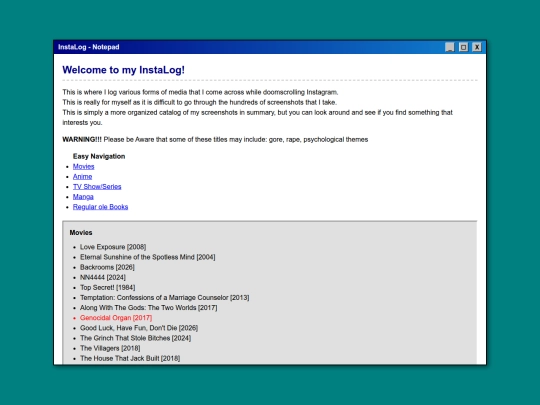The image size is (540, 405).
Task: Select 'Along With The Gods: The Two Worlds [2017]'
Action: (148, 308)
